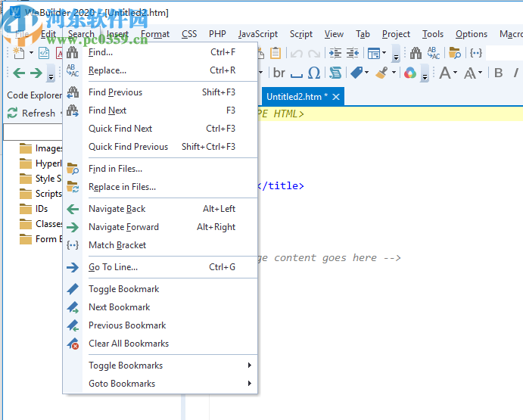Insert a line break with br icon
The height and width of the screenshot is (420, 523).
[279, 73]
